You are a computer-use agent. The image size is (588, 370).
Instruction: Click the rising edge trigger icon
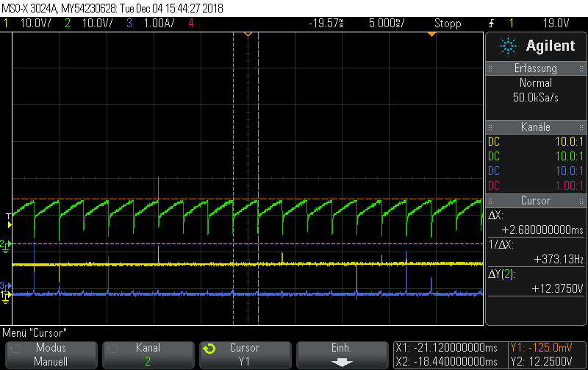click(491, 24)
